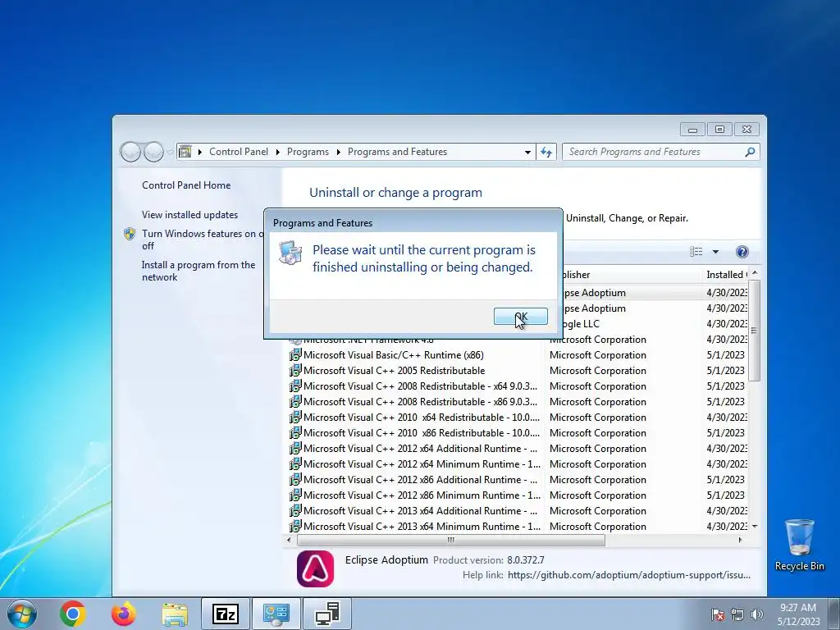Open View installed updates link

coord(189,215)
